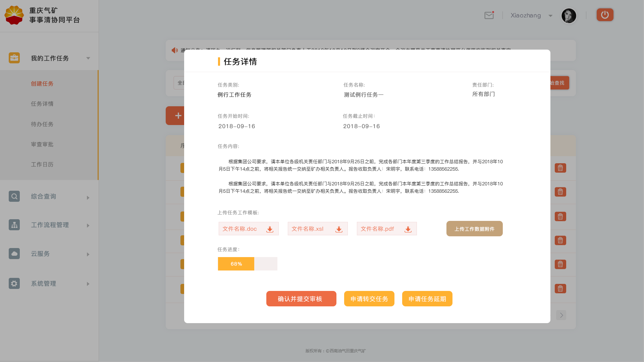Click the 确认并提交审核 button

tap(301, 298)
